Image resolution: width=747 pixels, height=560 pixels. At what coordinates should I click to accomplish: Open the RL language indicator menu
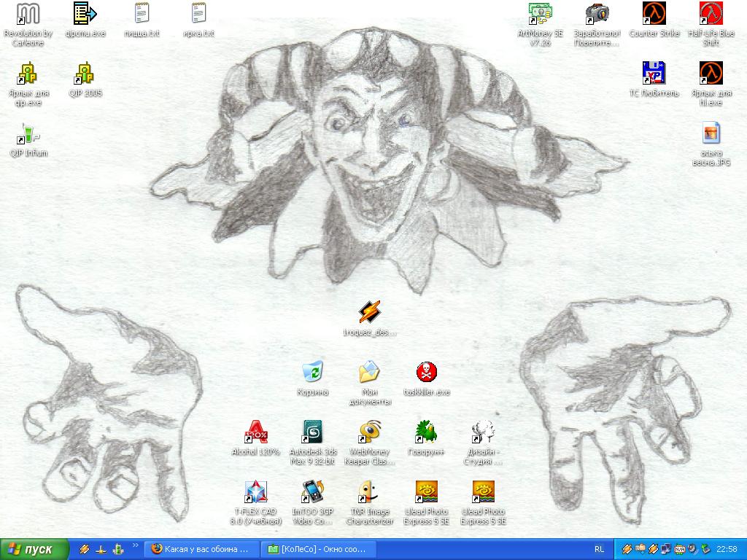click(x=599, y=549)
